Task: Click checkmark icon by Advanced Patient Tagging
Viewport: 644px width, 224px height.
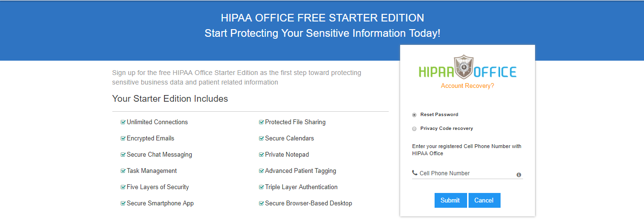Action: (262, 171)
